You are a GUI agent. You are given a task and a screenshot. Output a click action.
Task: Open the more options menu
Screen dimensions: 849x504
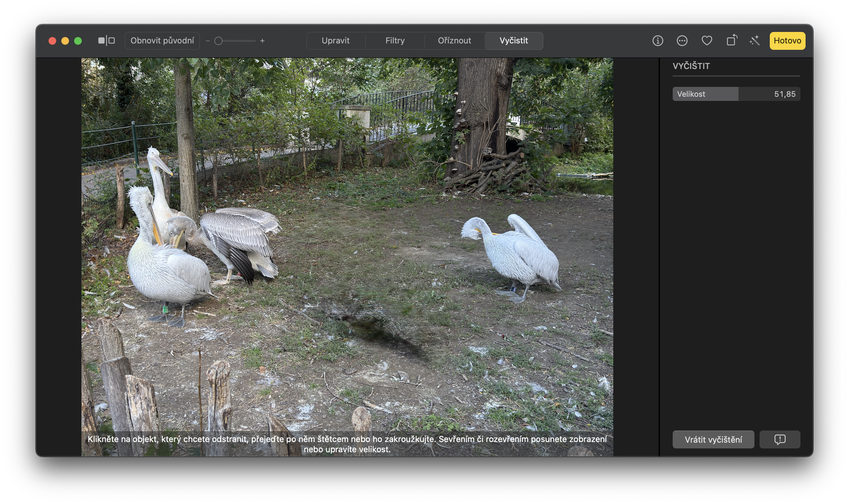pos(682,41)
